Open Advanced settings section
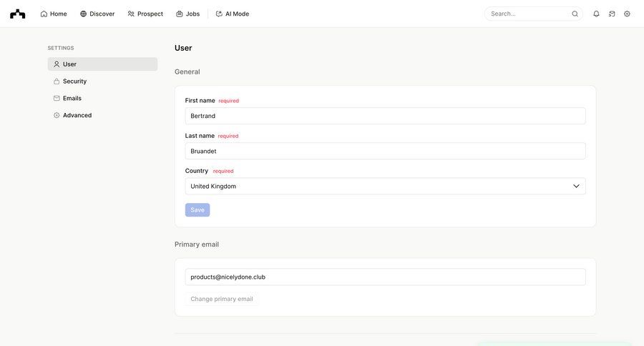644x346 pixels. [x=102, y=115]
